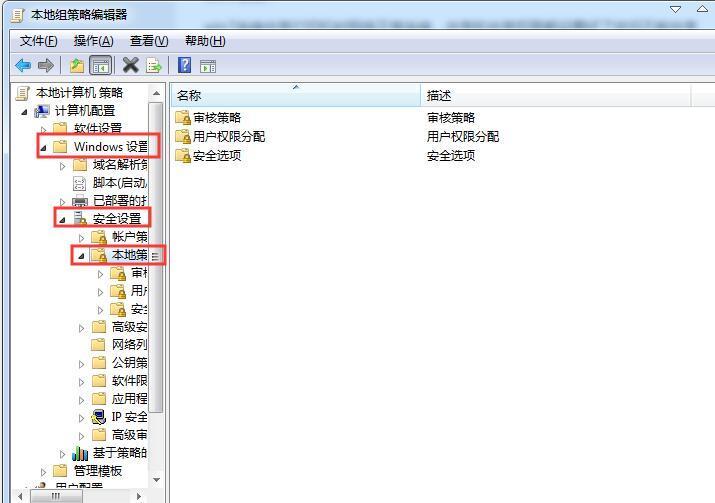Select 审核策略 in the name list
Screen dimensions: 715x503
point(217,118)
